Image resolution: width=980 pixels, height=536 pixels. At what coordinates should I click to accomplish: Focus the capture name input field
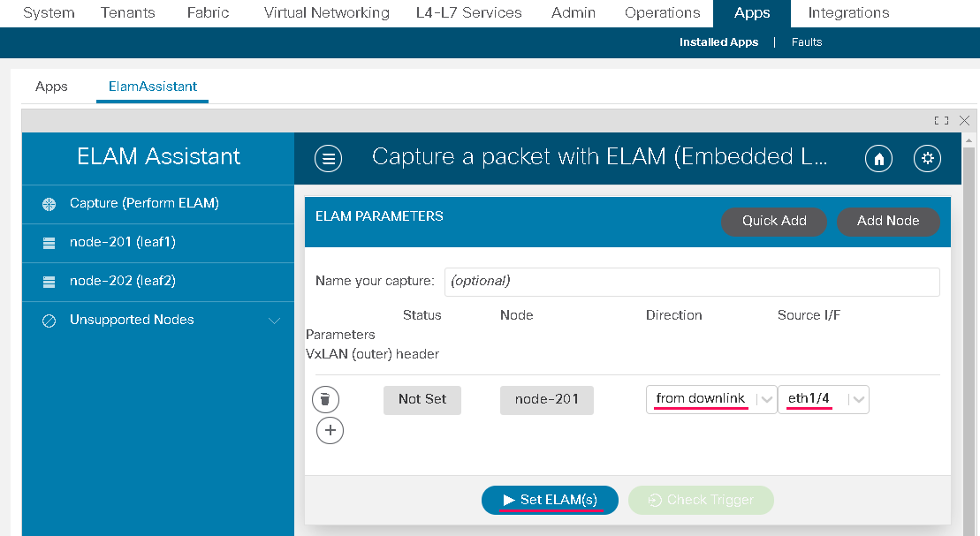click(x=692, y=282)
